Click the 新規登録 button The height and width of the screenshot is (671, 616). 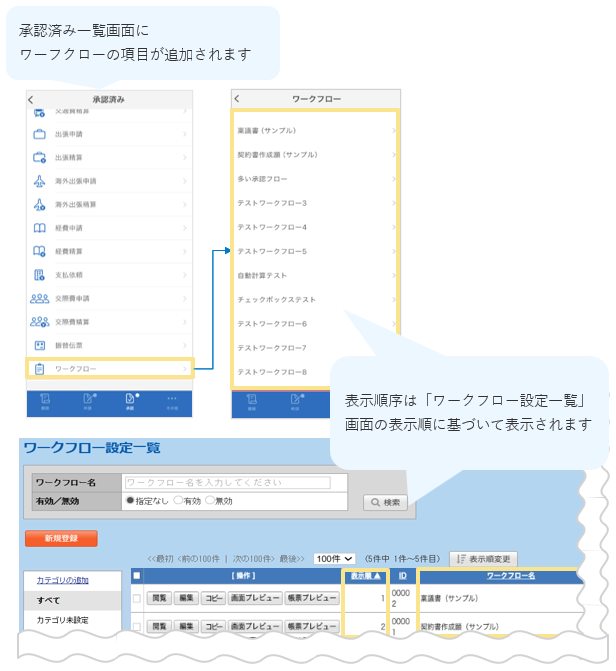coord(61,538)
